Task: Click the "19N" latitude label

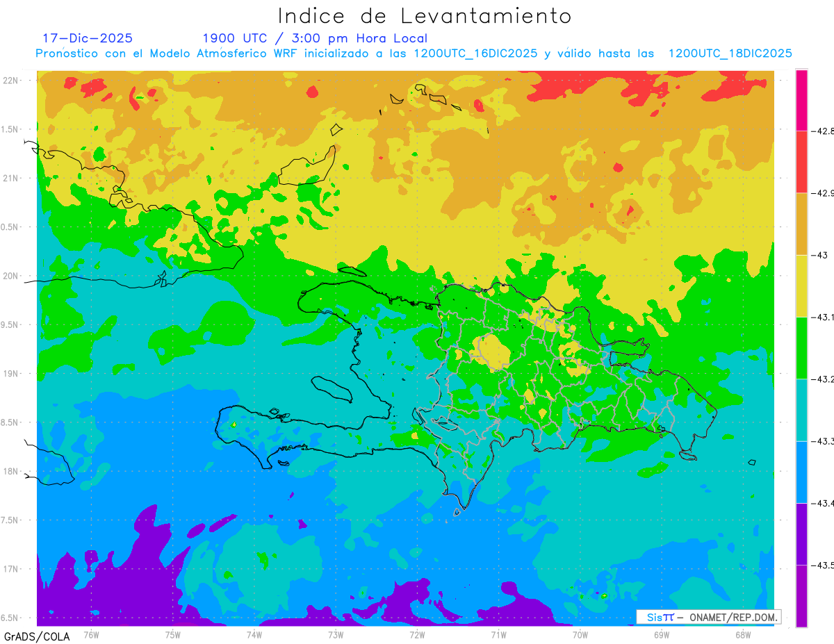Action: 10,373
